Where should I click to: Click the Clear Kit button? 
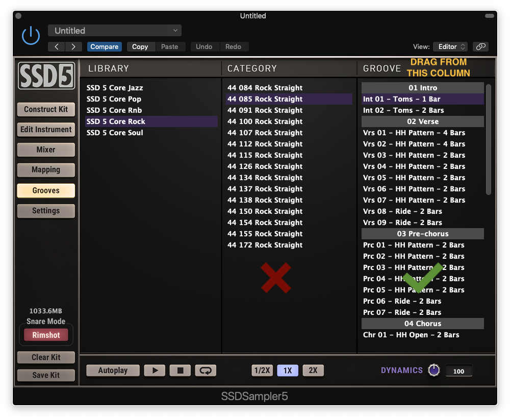[46, 358]
